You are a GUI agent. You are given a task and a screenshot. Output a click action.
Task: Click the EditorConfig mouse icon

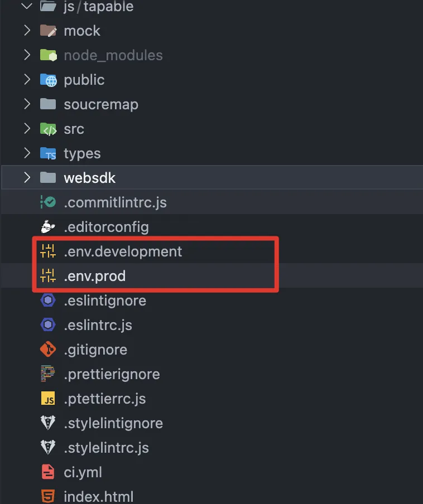[49, 227]
